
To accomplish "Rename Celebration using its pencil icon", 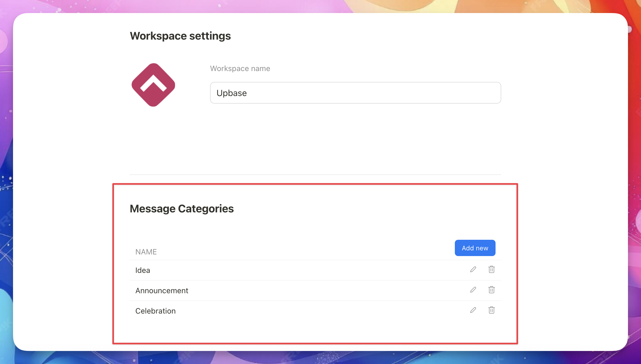I will tap(473, 310).
